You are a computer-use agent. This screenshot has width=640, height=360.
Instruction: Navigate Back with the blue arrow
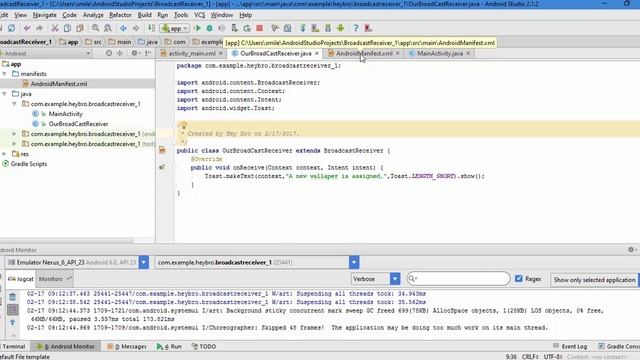[123, 28]
